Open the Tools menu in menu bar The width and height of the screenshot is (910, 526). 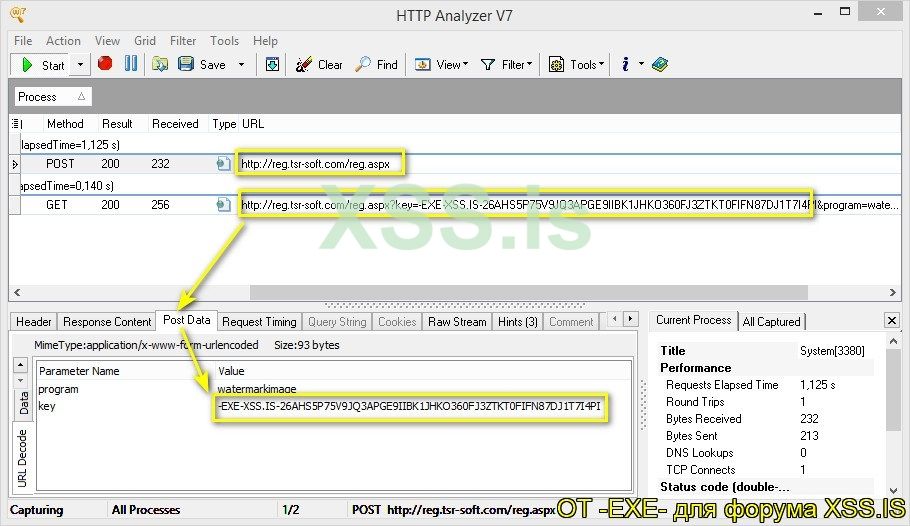[x=225, y=41]
